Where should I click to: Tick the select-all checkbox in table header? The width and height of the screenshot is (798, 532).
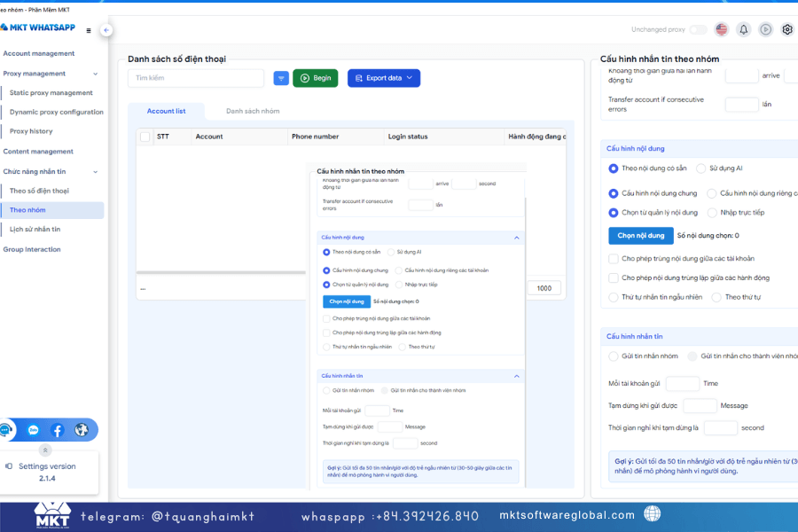tap(145, 137)
